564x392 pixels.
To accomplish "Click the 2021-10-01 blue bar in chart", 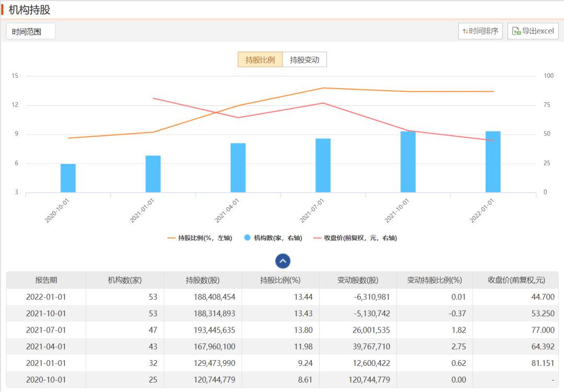I will pyautogui.click(x=408, y=162).
